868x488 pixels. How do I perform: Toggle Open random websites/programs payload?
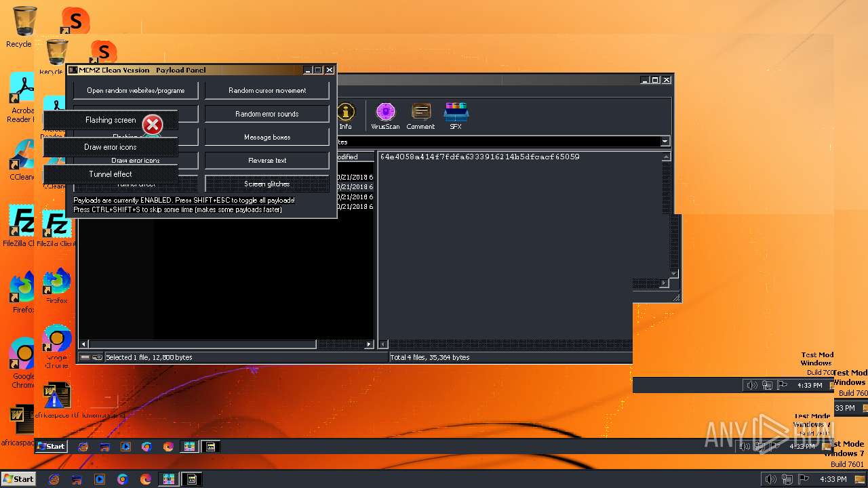tap(136, 90)
